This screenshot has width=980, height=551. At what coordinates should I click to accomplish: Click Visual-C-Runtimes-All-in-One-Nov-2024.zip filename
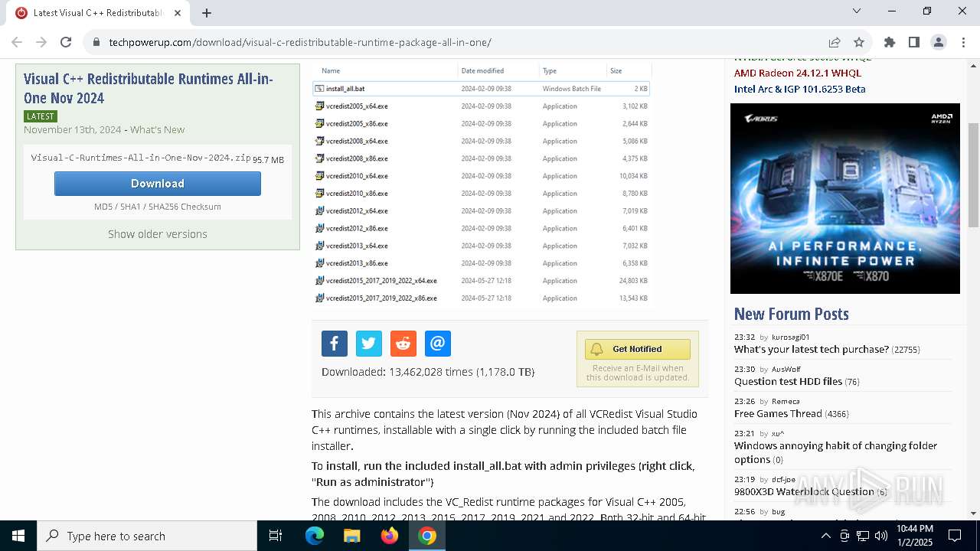(x=141, y=158)
